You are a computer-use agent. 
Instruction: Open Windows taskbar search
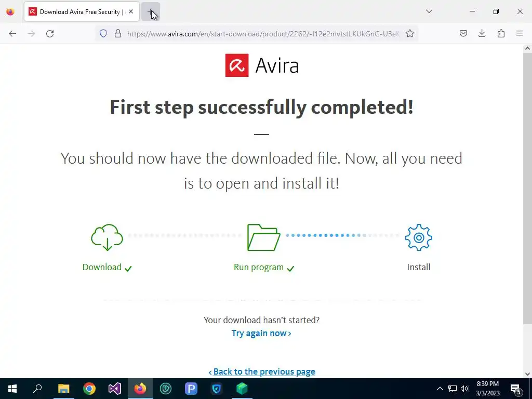click(x=37, y=389)
